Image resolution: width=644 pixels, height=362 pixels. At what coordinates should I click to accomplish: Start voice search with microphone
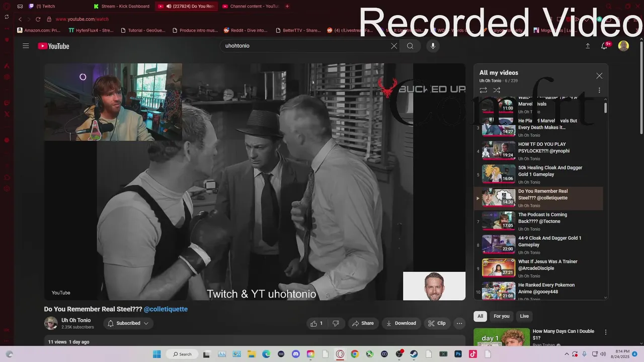coord(433,46)
